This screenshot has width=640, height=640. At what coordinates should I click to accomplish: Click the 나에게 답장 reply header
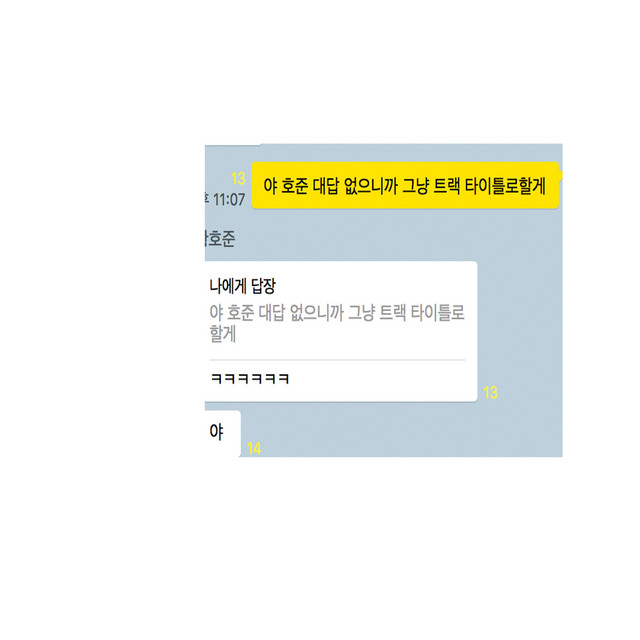242,286
